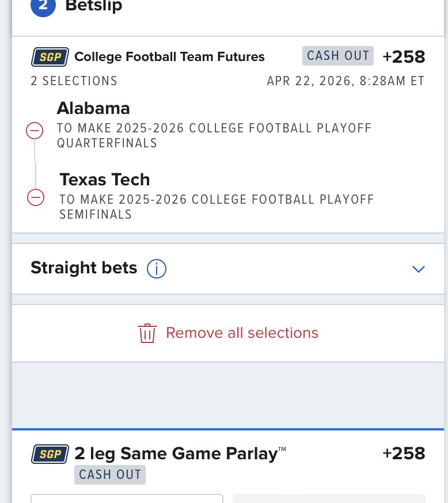The height and width of the screenshot is (503, 448).
Task: Remove the Texas Tech selection
Action: tap(36, 197)
